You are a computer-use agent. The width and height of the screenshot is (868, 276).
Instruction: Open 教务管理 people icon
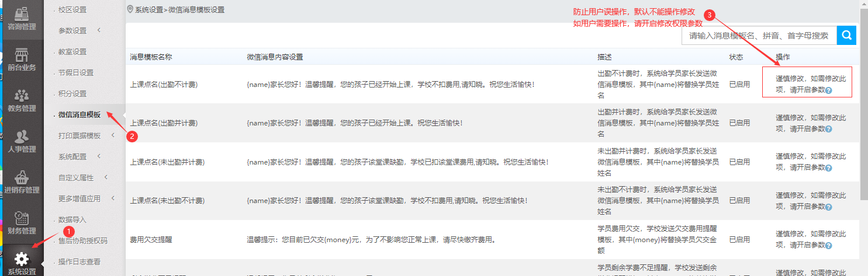click(22, 95)
